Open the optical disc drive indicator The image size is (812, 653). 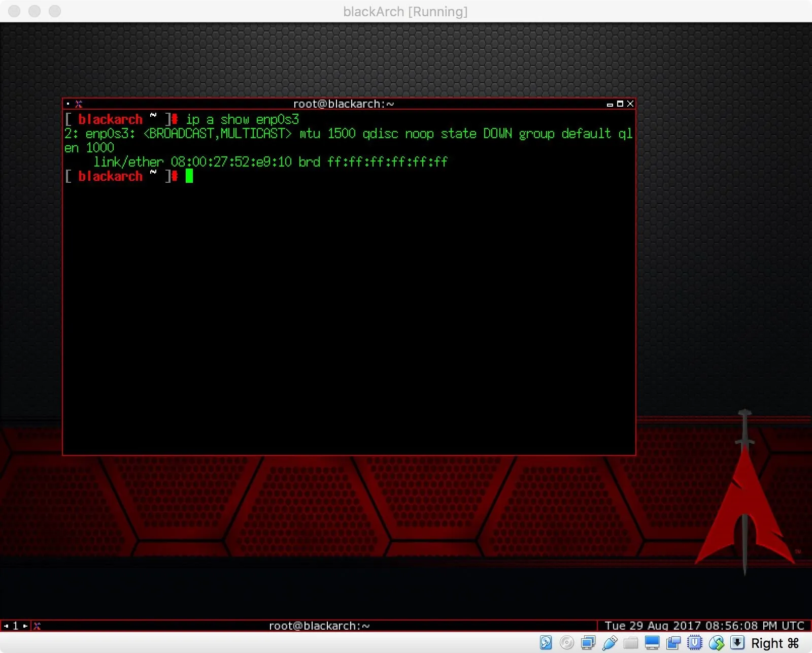[567, 643]
